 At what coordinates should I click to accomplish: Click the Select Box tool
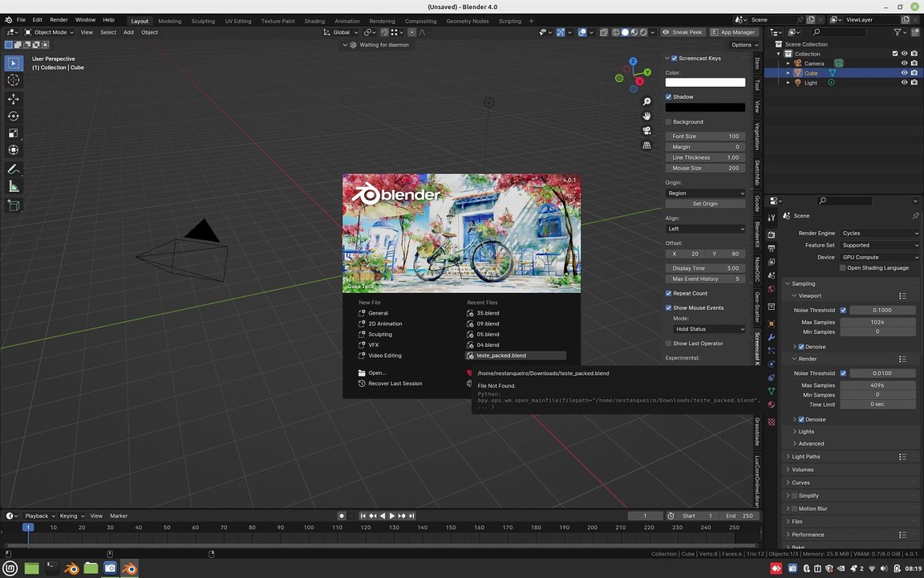(14, 63)
